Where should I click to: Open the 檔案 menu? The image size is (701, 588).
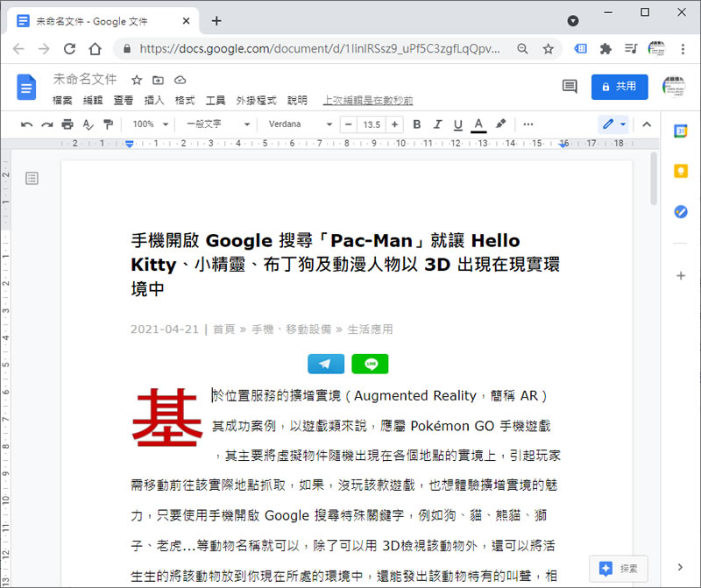pos(62,101)
